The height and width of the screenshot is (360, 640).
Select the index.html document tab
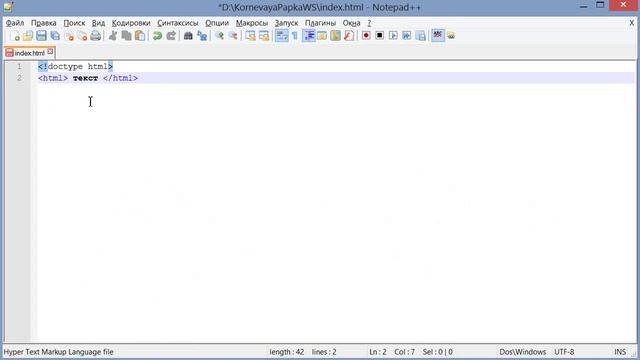pos(29,53)
